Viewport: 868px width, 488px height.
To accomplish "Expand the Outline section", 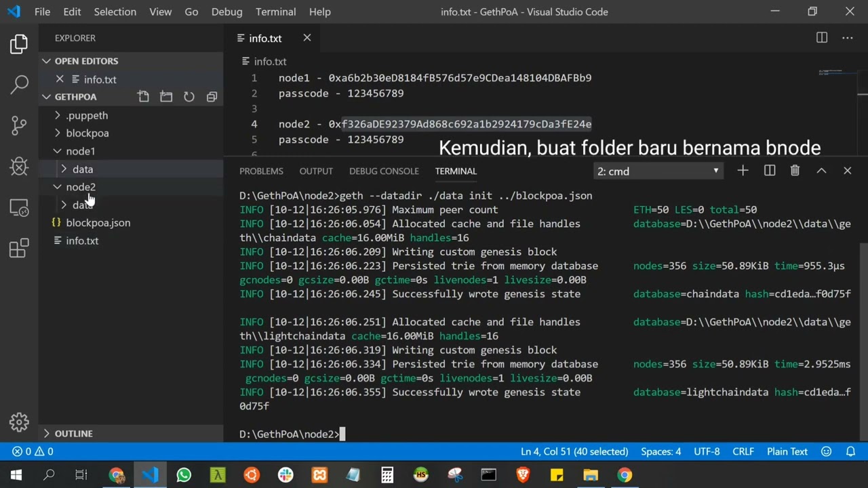I will click(x=130, y=433).
